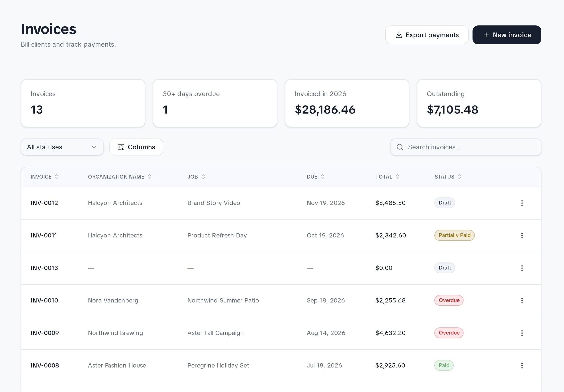Open row actions menu for INV-0009

tap(522, 333)
